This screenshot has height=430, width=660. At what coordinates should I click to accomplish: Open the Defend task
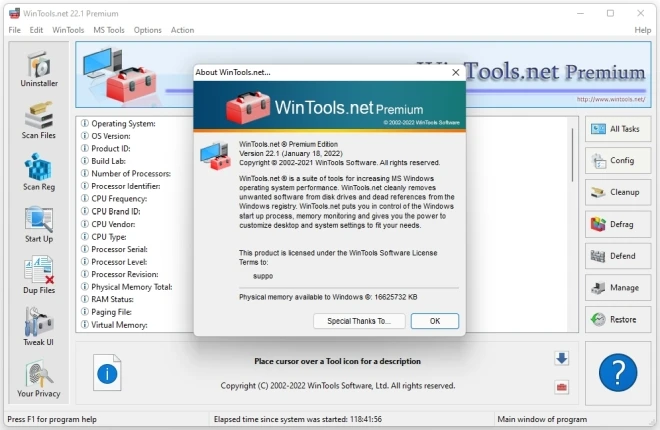(617, 256)
